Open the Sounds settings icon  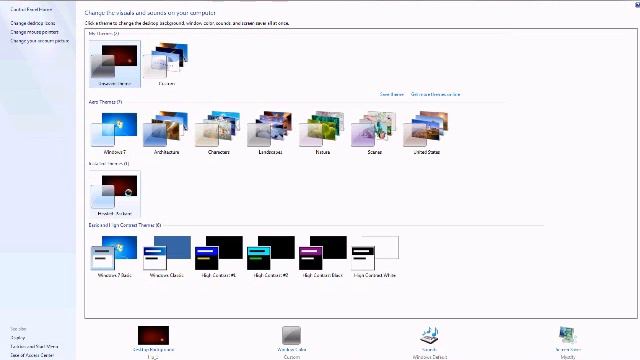429,336
